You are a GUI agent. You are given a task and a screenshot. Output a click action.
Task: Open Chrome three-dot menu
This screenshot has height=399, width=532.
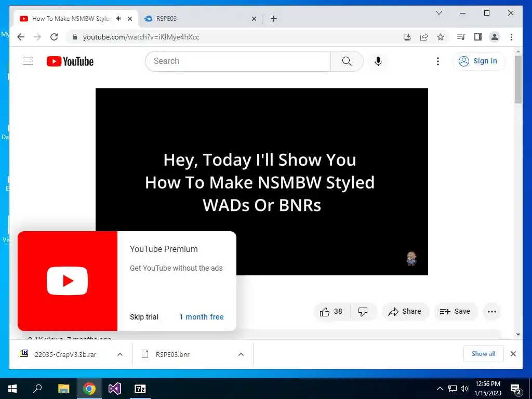(x=511, y=37)
